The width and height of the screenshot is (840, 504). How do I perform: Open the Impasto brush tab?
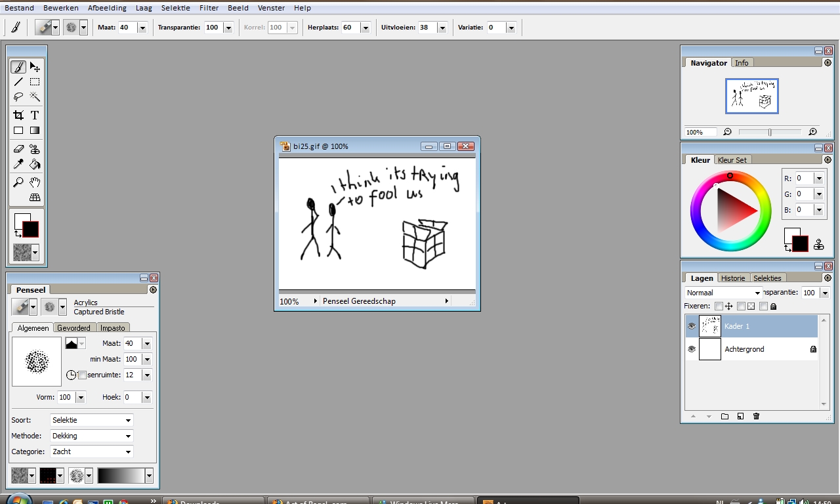click(113, 327)
